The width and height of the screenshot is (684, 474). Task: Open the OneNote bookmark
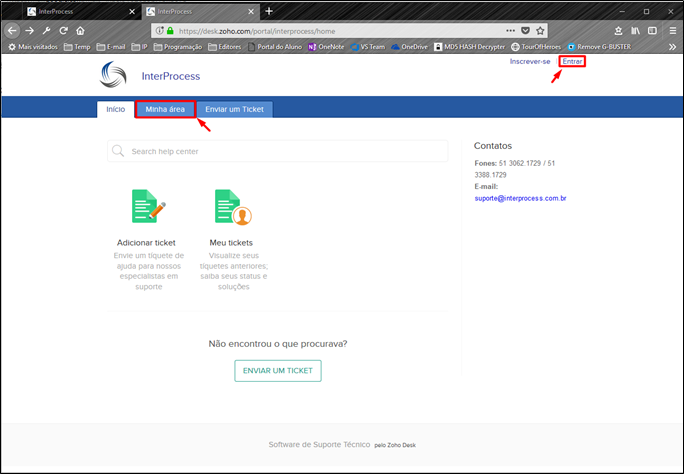tap(326, 47)
